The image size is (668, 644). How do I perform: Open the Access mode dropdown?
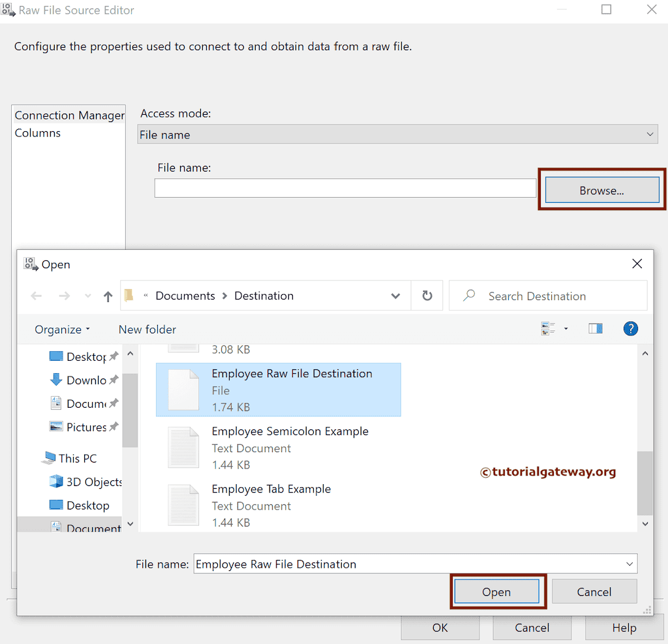point(397,134)
